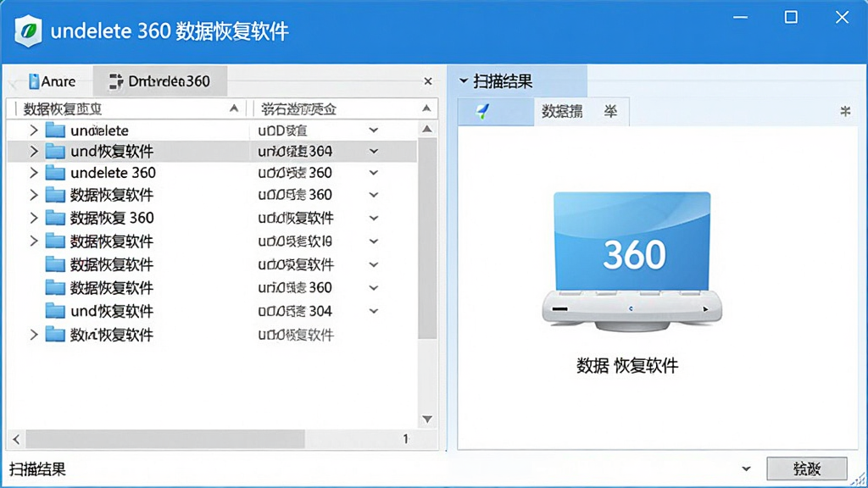Select the blue arrow icon tab in results panel

495,111
